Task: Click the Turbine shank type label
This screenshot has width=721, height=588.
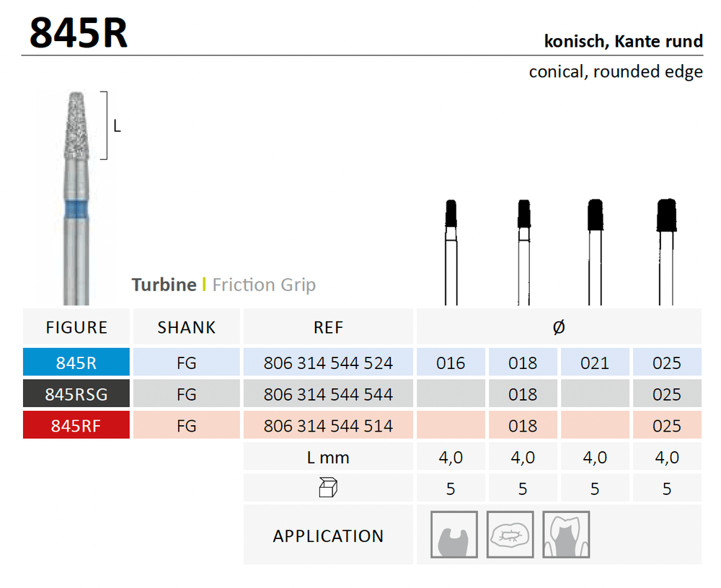Action: [164, 285]
